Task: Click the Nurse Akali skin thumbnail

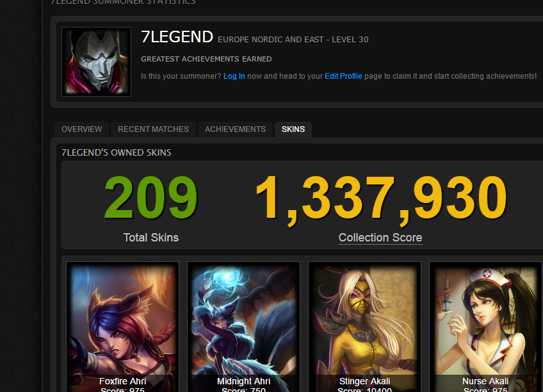Action: (485, 327)
